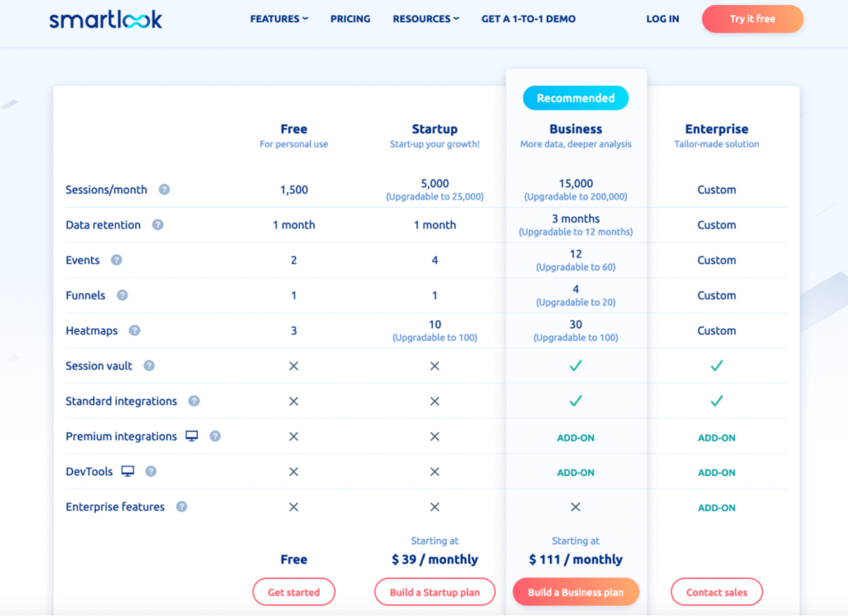Open the Data retention help icon
The image size is (848, 616).
click(x=158, y=224)
